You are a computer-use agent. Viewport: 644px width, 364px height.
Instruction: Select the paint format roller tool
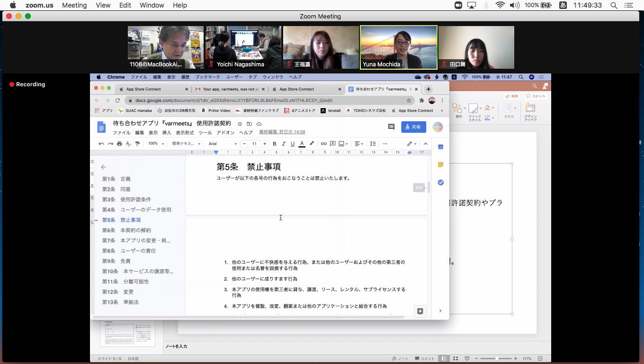pos(137,144)
